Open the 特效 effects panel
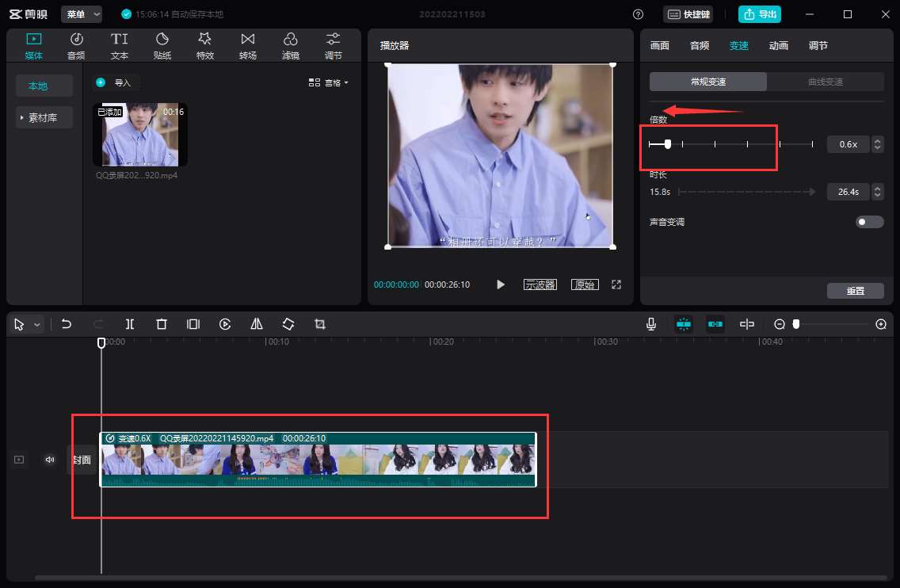Viewport: 900px width, 588px height. coord(205,44)
